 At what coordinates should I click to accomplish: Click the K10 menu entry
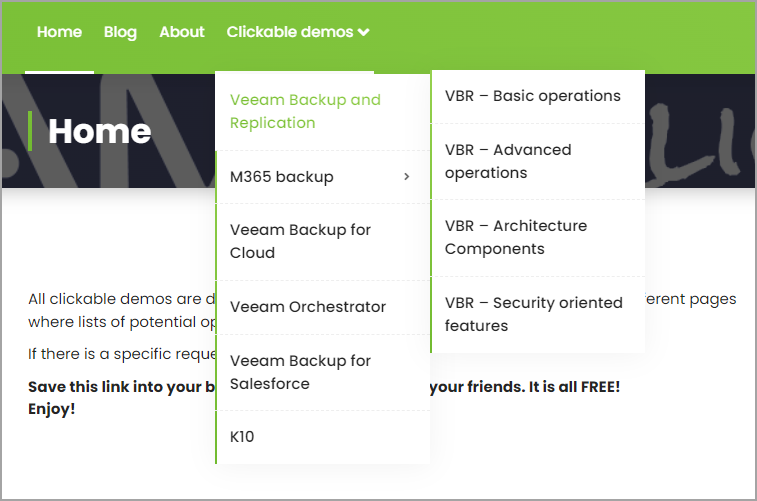click(322, 437)
